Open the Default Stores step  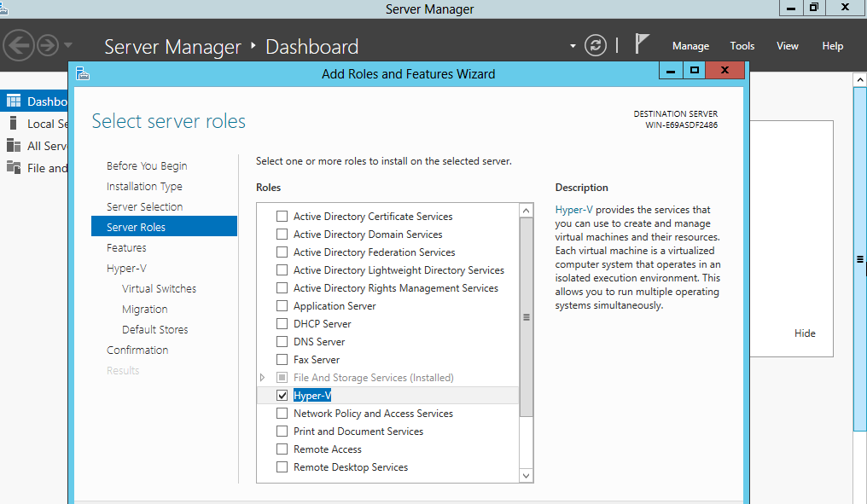[x=154, y=329]
